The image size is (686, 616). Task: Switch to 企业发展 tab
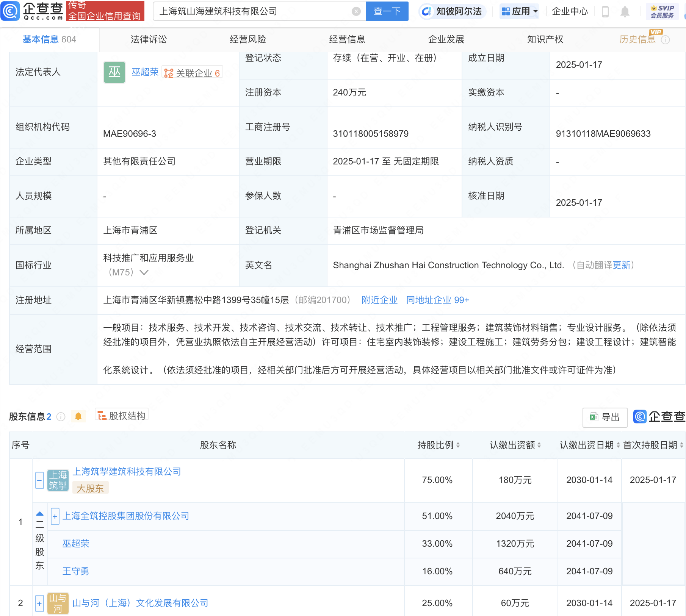click(x=446, y=39)
